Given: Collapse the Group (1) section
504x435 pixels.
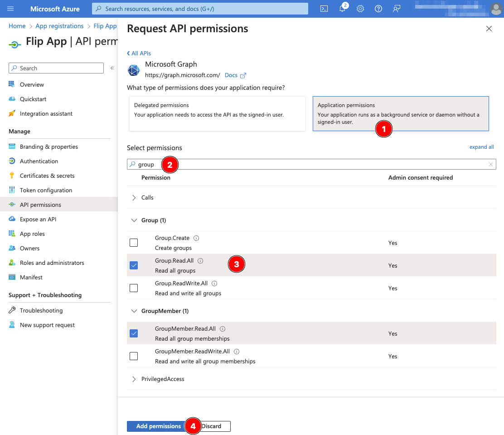Looking at the screenshot, I should coord(134,220).
